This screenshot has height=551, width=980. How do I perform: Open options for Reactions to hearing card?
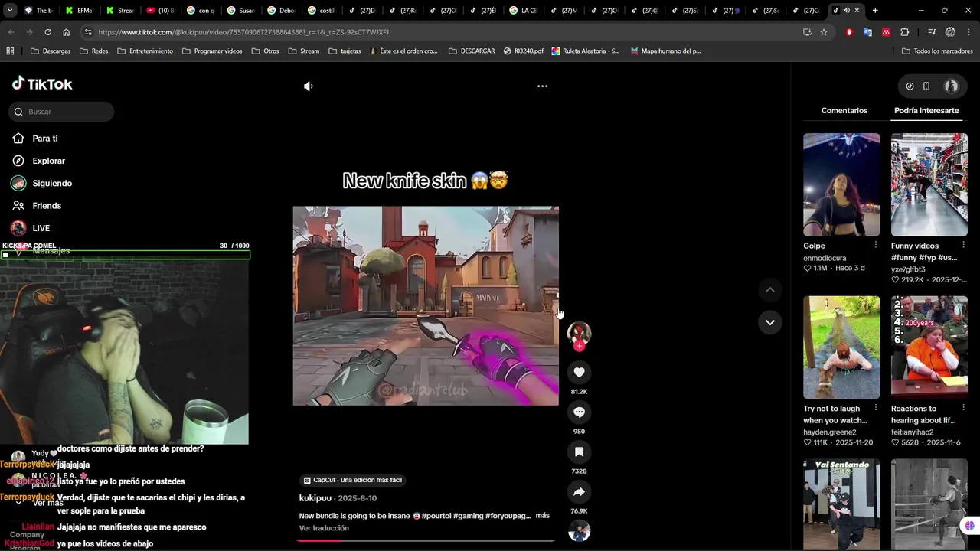963,409
